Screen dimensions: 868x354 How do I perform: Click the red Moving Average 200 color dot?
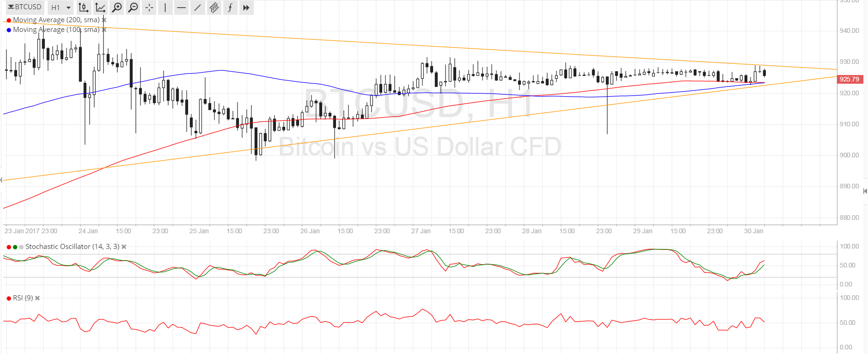coord(9,20)
